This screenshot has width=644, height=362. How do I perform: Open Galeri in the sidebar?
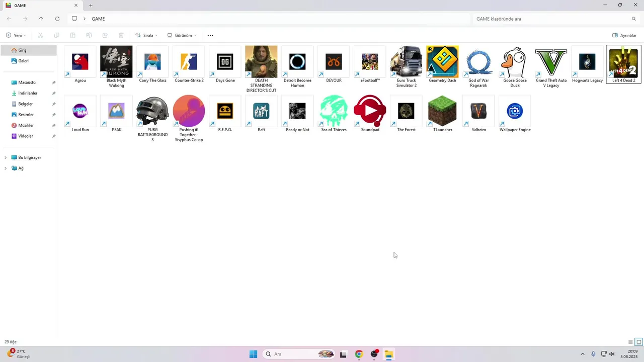click(29, 61)
